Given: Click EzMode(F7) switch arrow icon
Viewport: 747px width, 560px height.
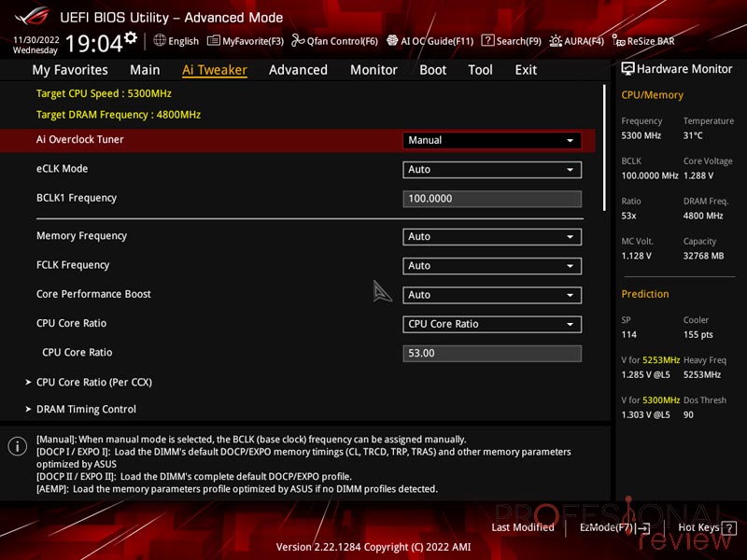Looking at the screenshot, I should pyautogui.click(x=643, y=527).
